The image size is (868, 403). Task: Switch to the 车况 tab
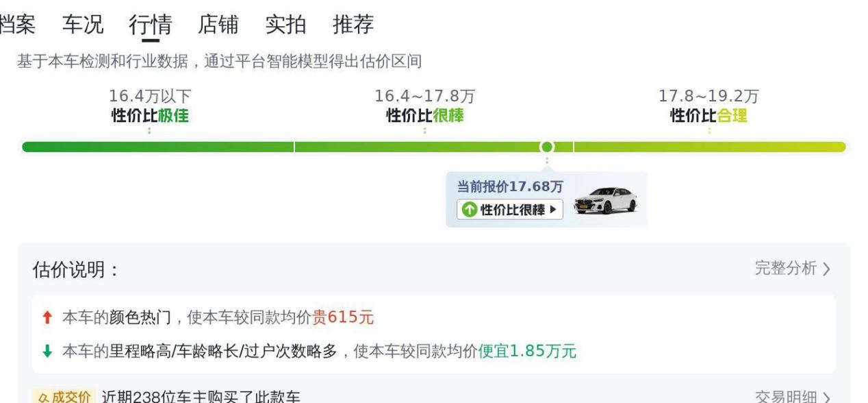pos(83,24)
